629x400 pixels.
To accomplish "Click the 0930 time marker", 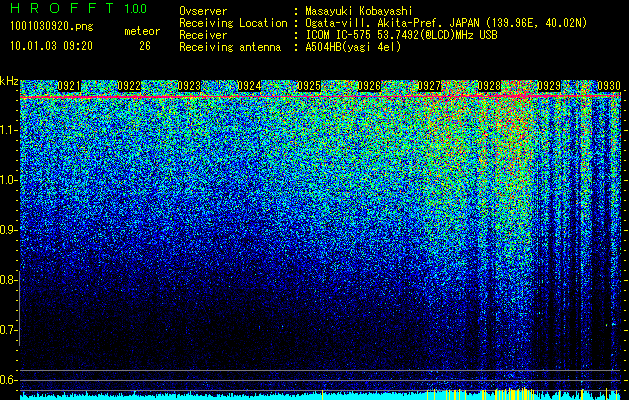I will click(609, 86).
